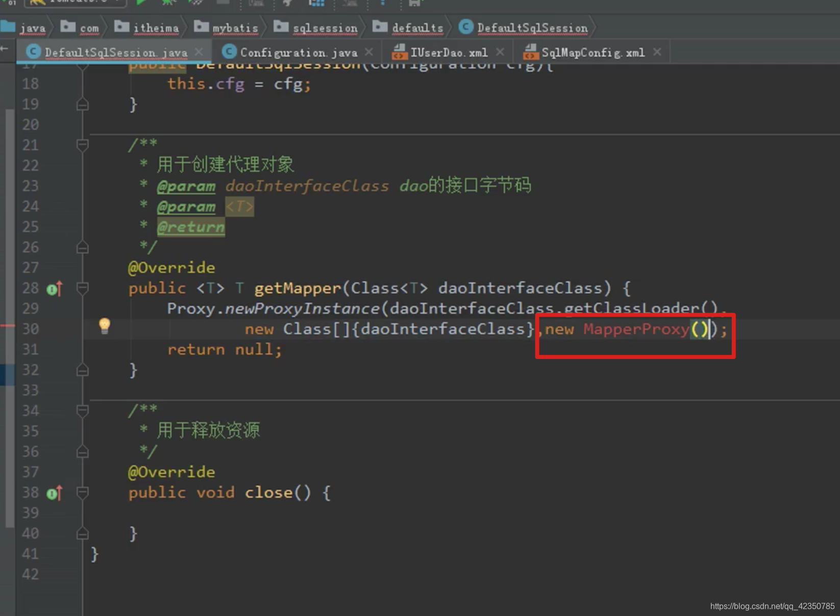This screenshot has height=616, width=840.
Task: Collapse the Javadoc block starting at line 21
Action: [x=82, y=145]
